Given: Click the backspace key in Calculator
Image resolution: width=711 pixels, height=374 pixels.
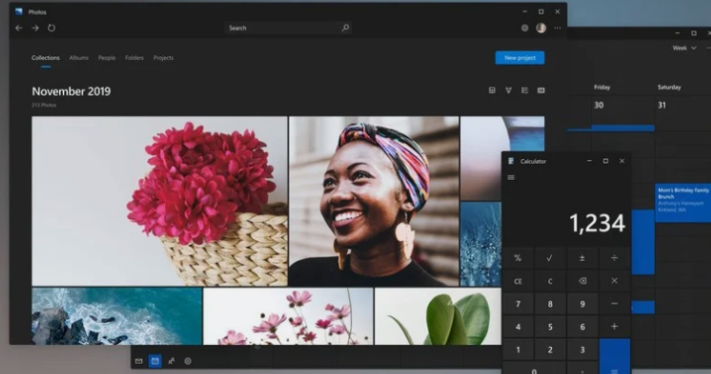Looking at the screenshot, I should [582, 281].
